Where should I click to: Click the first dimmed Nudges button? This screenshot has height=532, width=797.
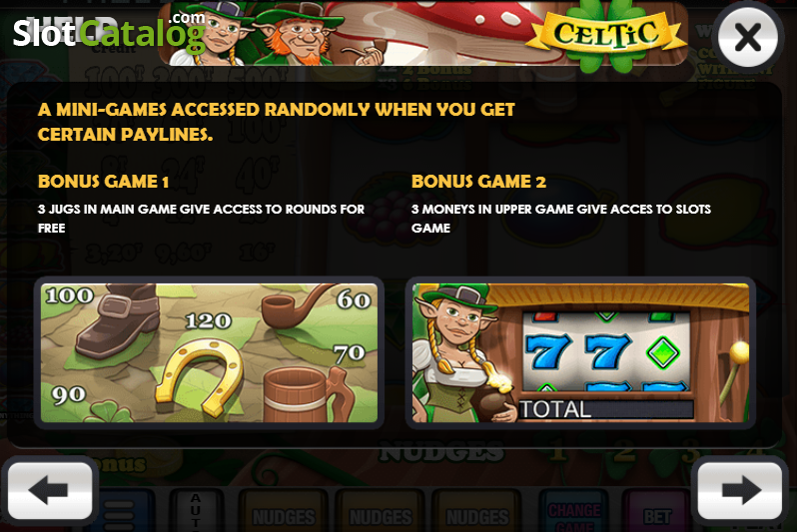click(284, 512)
